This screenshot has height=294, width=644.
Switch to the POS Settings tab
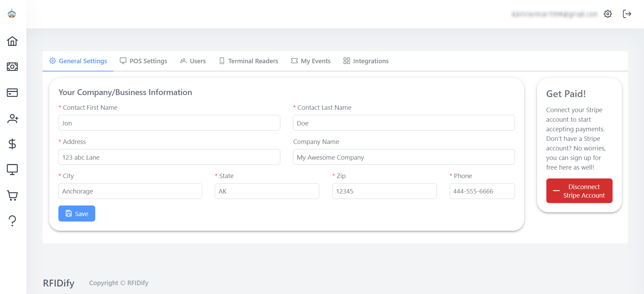click(143, 61)
